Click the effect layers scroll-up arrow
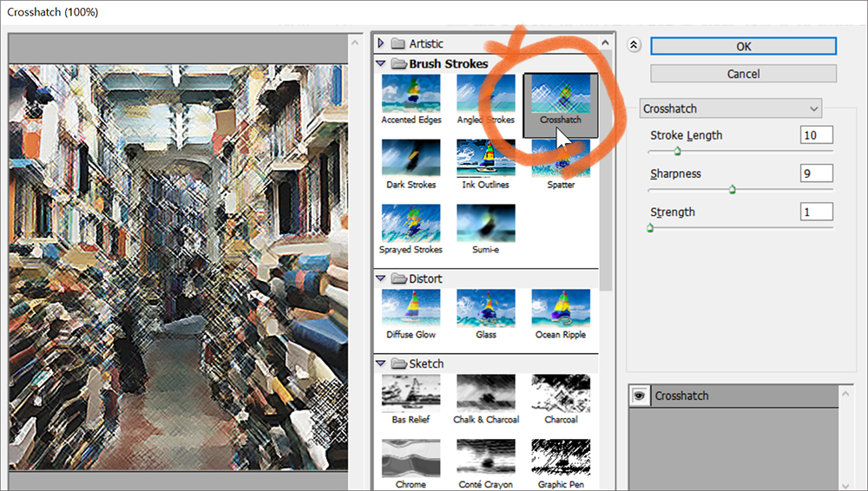This screenshot has width=868, height=491. tap(845, 394)
